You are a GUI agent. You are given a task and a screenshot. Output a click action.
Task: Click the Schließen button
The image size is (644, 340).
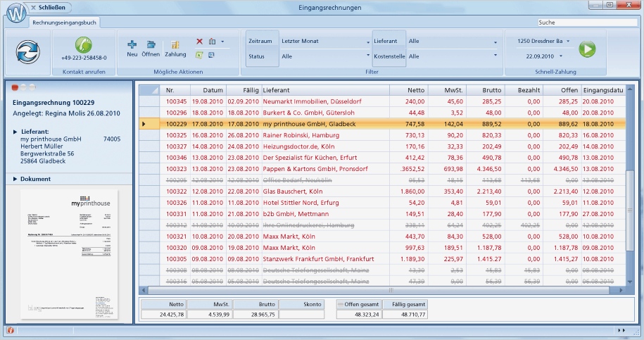[x=49, y=8]
